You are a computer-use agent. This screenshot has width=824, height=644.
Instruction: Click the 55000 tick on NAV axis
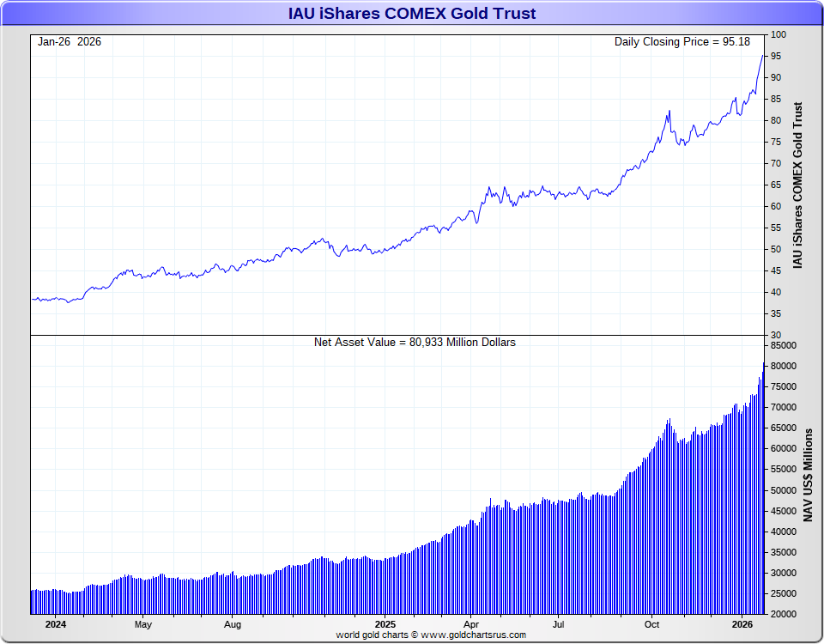pos(784,470)
